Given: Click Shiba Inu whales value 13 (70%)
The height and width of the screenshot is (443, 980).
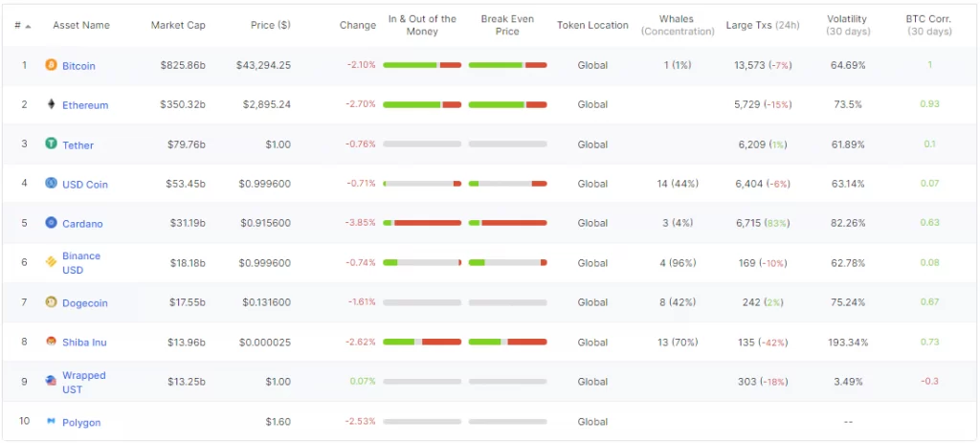Looking at the screenshot, I should (x=678, y=342).
